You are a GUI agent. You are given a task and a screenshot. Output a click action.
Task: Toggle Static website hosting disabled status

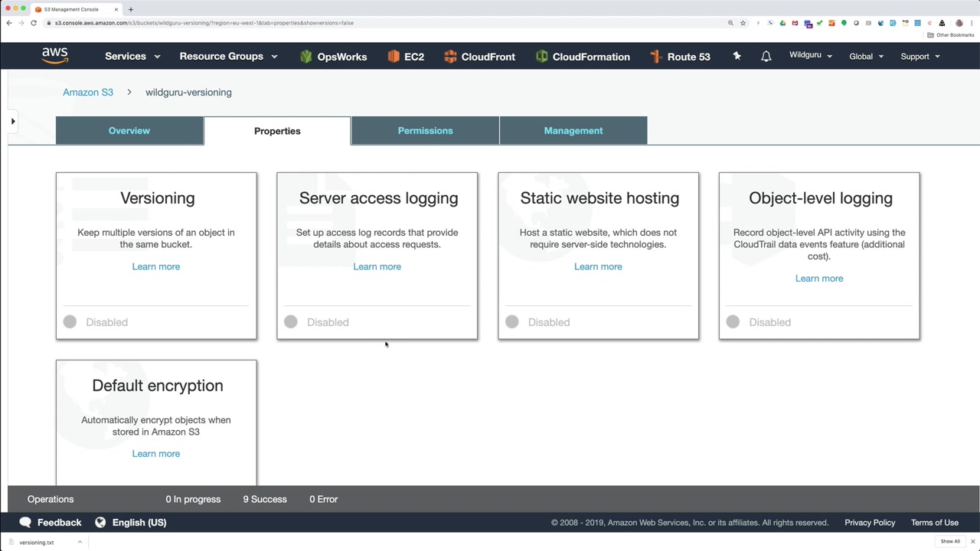point(512,322)
